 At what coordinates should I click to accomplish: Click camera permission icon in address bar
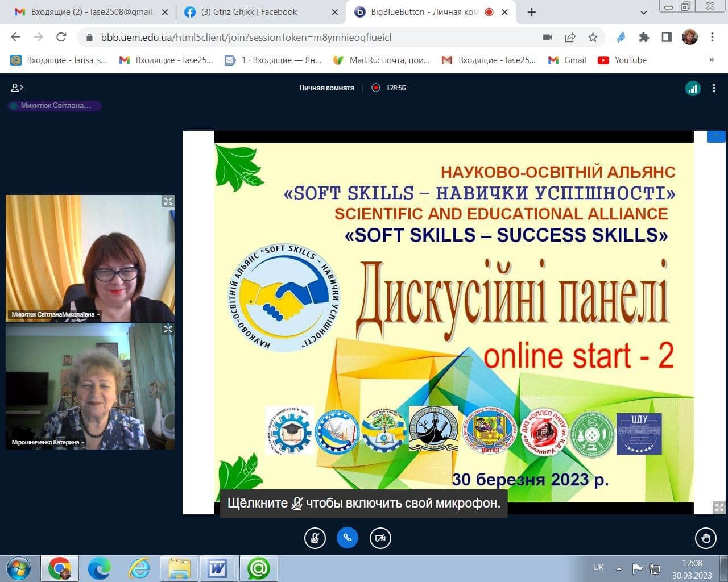click(x=547, y=38)
